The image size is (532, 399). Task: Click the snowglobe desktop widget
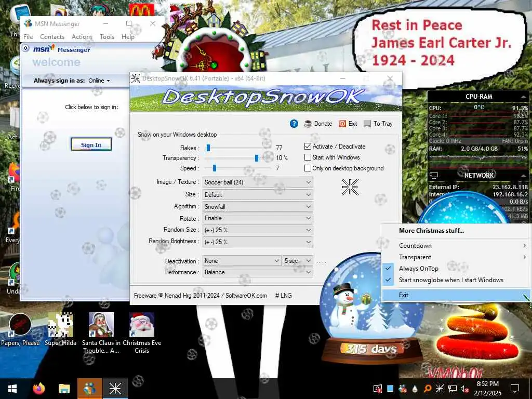(371, 307)
